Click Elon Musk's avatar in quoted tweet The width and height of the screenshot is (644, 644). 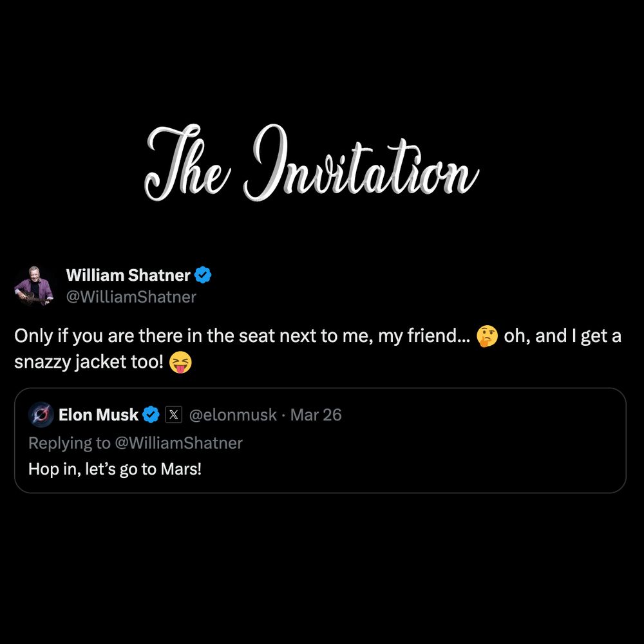pyautogui.click(x=41, y=415)
